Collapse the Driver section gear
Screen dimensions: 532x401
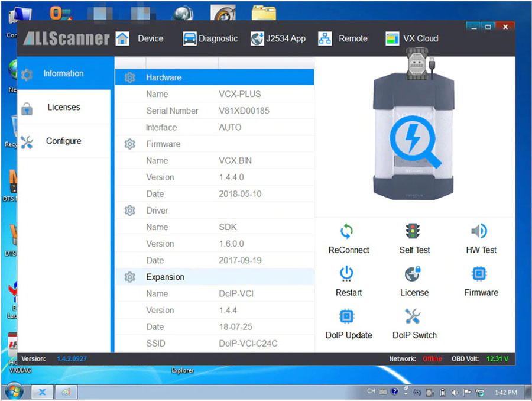(x=129, y=211)
